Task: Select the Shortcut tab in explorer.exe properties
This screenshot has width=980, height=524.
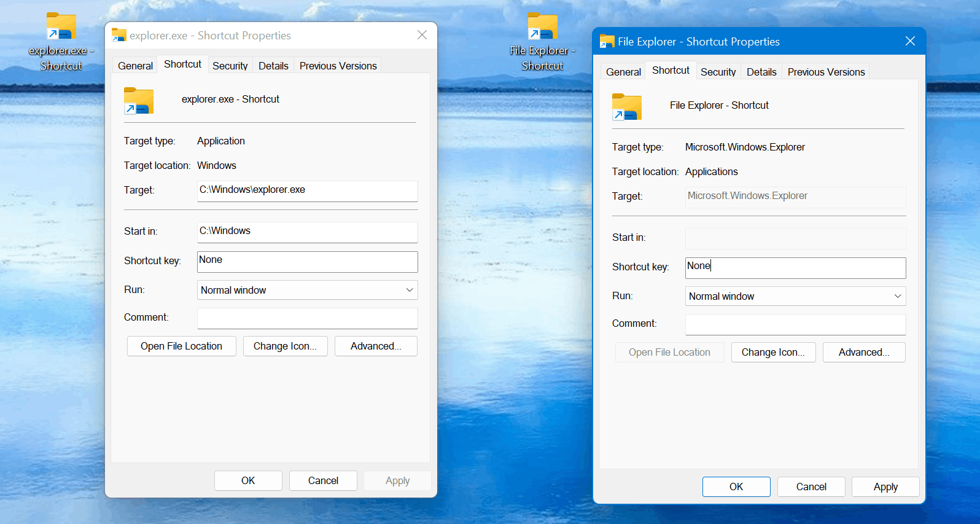Action: (x=182, y=64)
